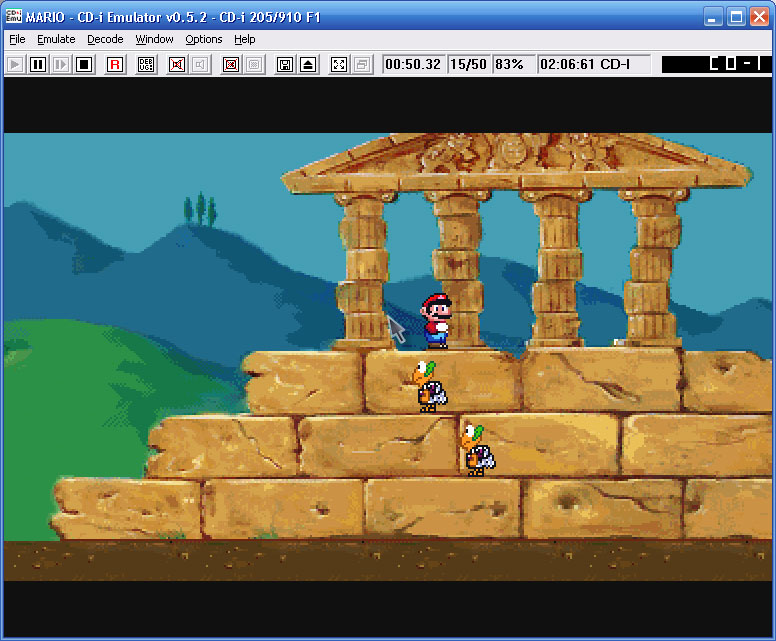Close the CD-i Emulator window

coord(759,17)
